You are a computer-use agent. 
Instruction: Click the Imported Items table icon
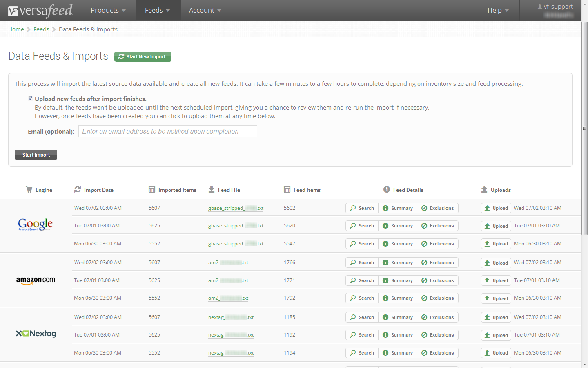[x=152, y=189]
